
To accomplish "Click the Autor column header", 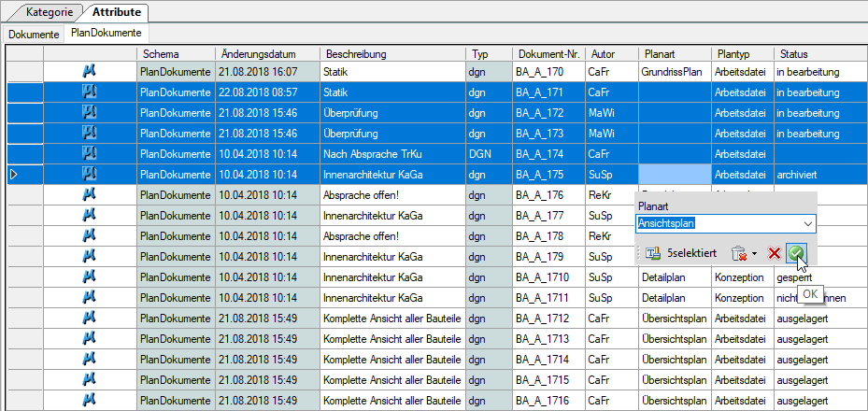I will [612, 53].
